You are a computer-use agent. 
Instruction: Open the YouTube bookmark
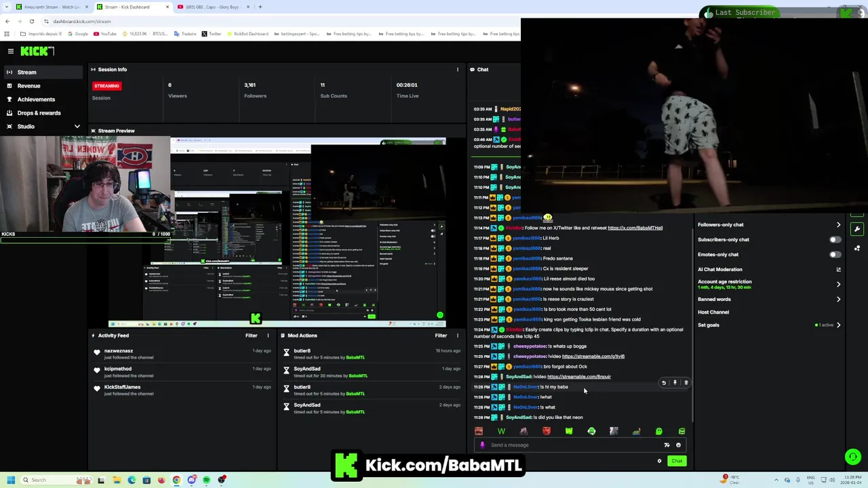pyautogui.click(x=104, y=34)
